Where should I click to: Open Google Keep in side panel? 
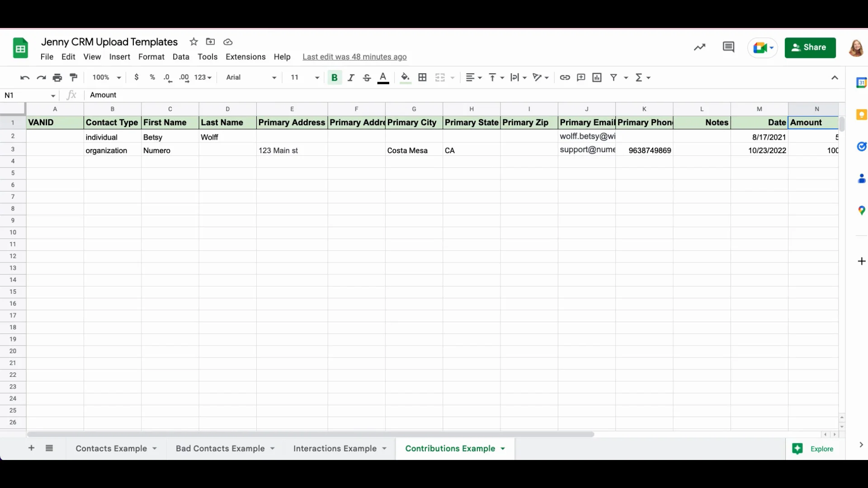tap(861, 115)
